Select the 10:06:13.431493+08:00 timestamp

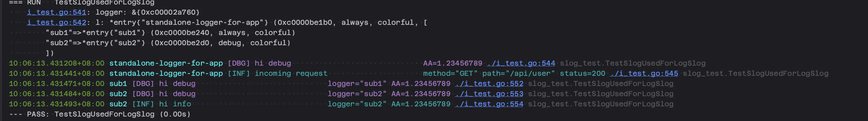point(57,104)
